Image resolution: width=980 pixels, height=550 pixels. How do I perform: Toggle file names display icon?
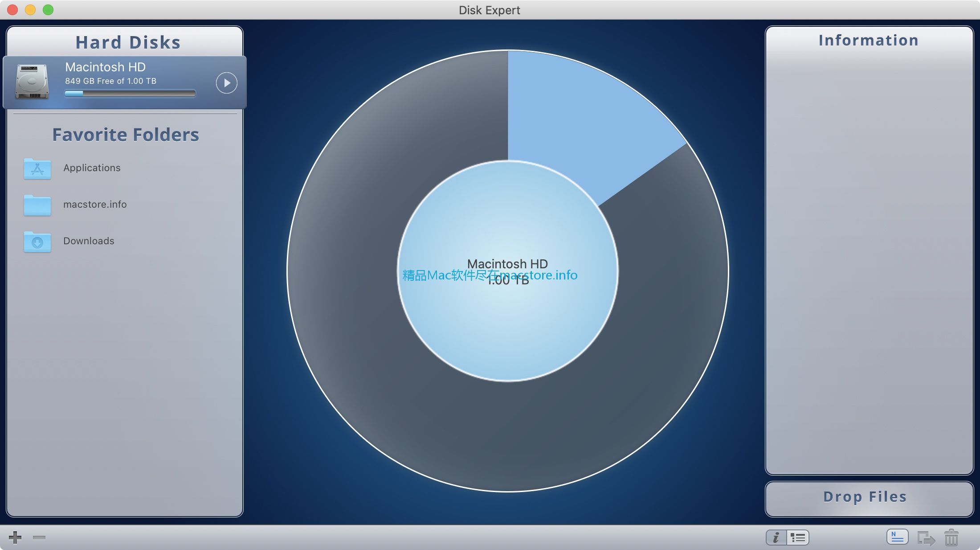pos(897,537)
